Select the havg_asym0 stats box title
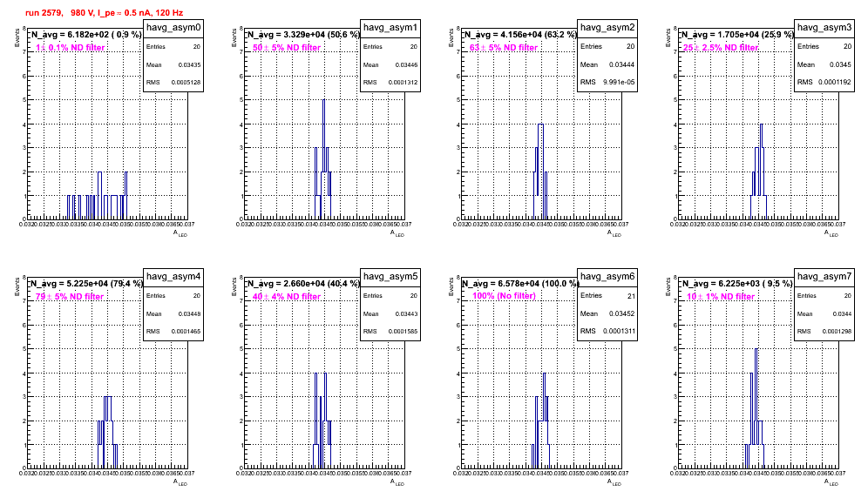This screenshot has width=868, height=498. 173,27
